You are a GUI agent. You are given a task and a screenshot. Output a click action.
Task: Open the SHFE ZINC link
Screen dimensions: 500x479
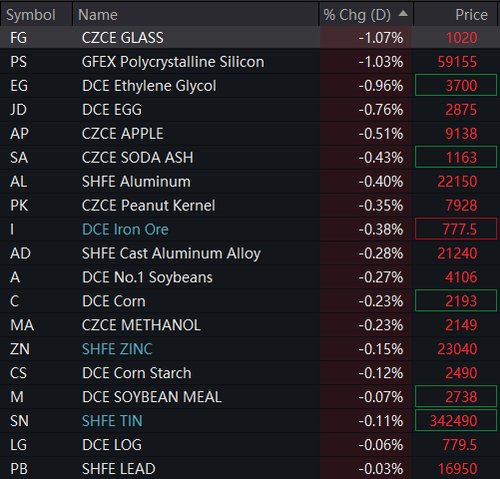coord(117,349)
